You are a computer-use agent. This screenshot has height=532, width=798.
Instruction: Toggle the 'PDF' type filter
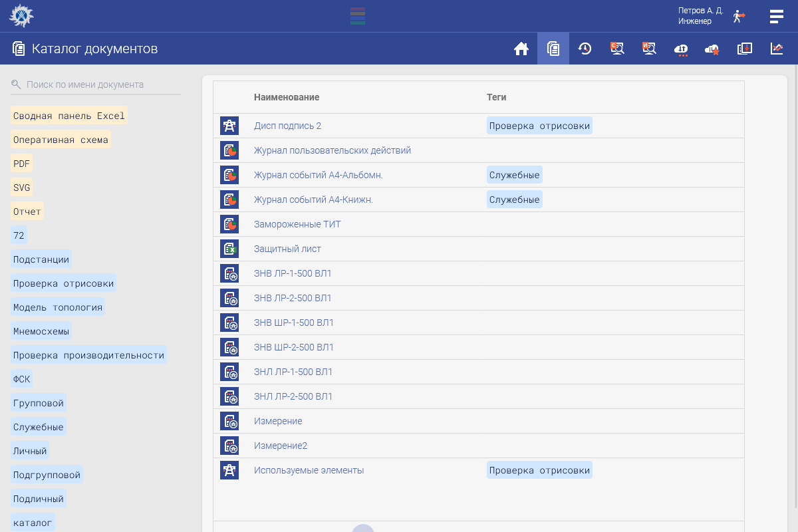point(21,164)
